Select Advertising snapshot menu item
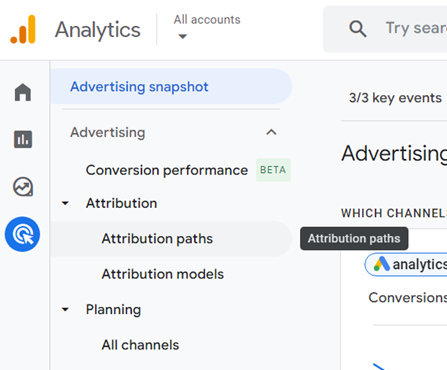This screenshot has height=370, width=447. [x=171, y=87]
